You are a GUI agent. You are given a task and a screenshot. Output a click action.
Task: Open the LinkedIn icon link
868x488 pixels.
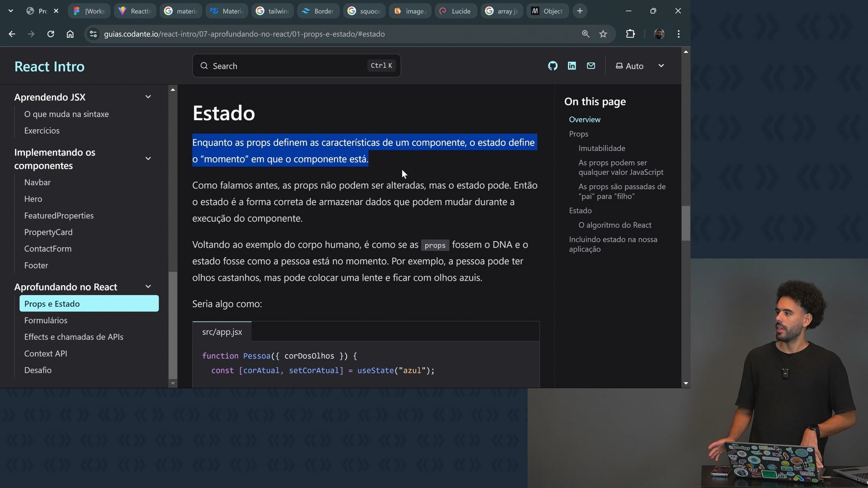pyautogui.click(x=572, y=66)
